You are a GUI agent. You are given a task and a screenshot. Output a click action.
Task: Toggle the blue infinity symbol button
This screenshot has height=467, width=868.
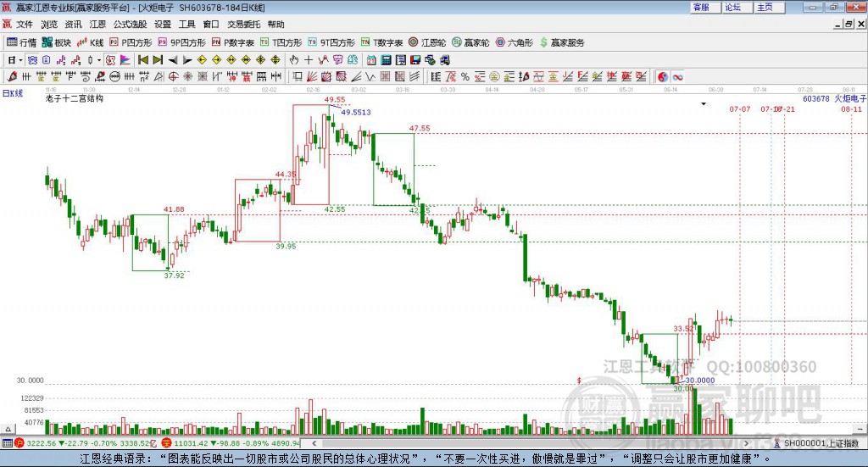point(677,76)
